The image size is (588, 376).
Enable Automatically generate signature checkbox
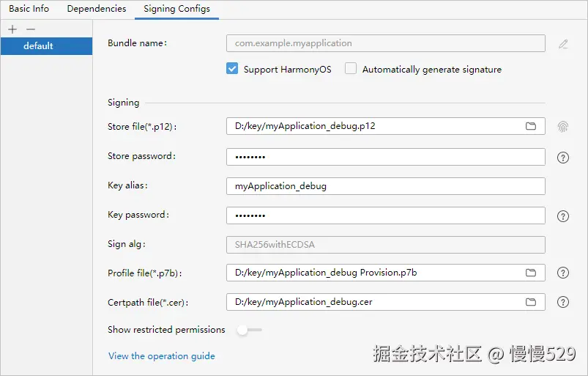pos(351,68)
